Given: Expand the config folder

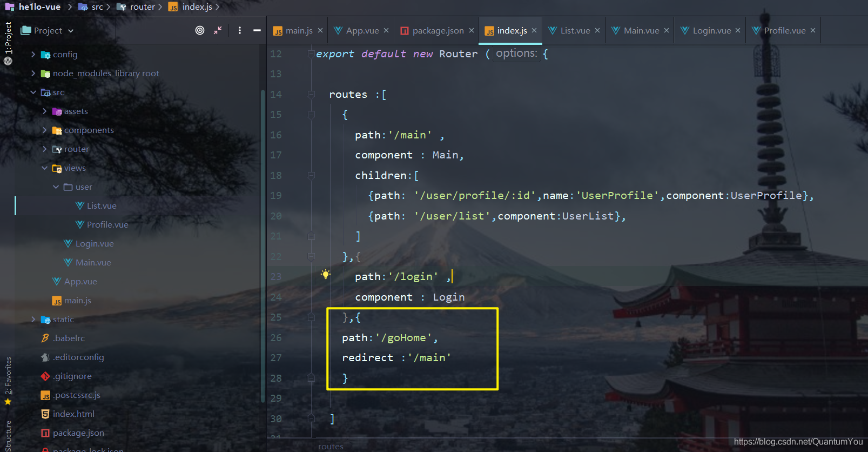Looking at the screenshot, I should (x=33, y=54).
